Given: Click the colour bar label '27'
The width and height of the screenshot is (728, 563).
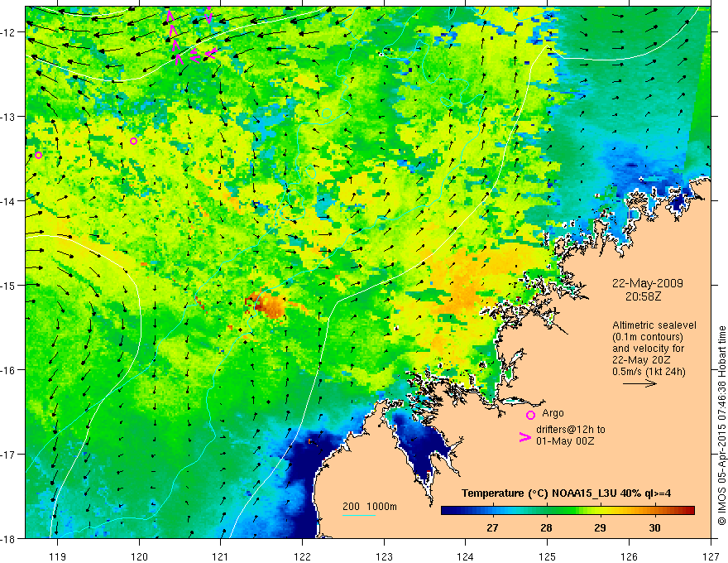Looking at the screenshot, I should coord(492,527).
